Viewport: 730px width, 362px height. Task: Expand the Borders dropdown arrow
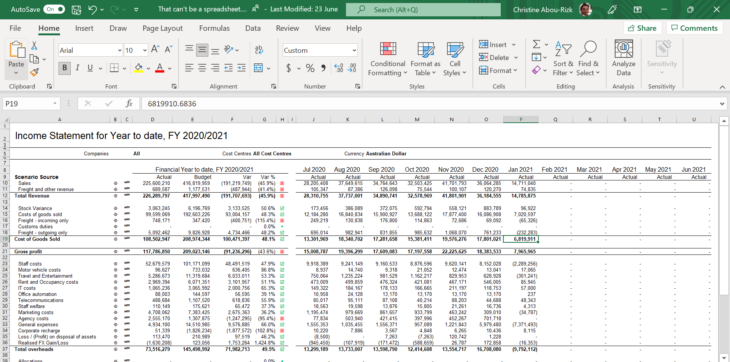pyautogui.click(x=123, y=68)
